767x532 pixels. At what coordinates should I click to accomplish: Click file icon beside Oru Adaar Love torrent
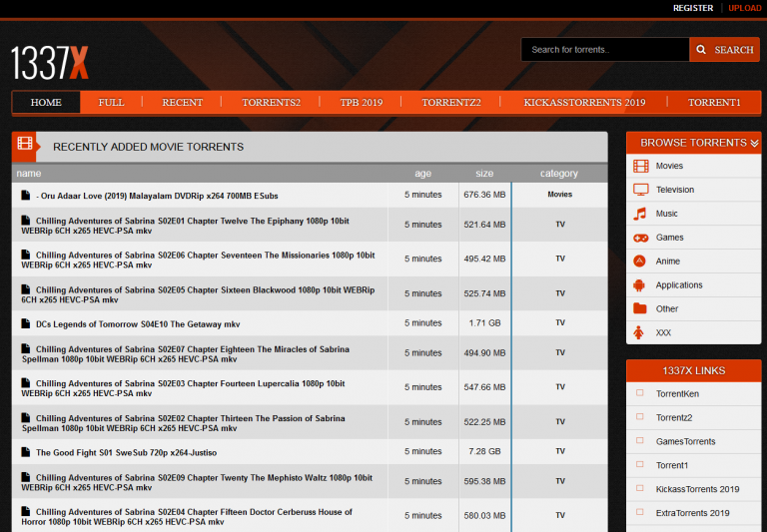(x=25, y=195)
